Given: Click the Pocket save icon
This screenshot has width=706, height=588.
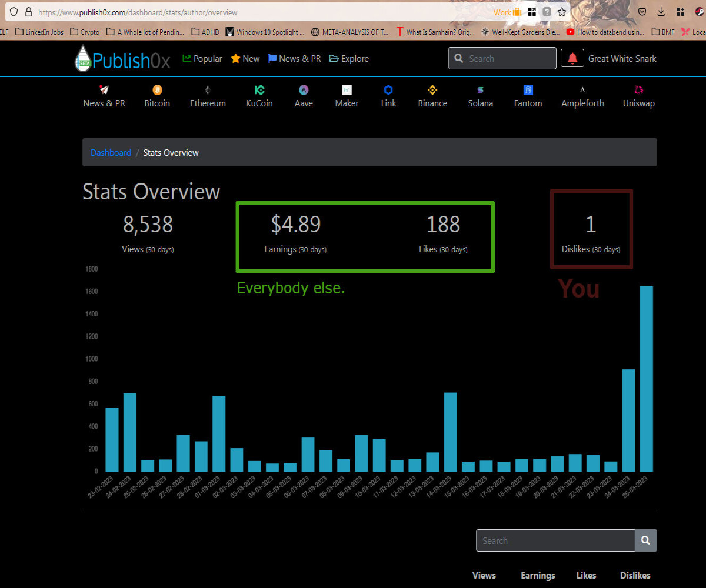Looking at the screenshot, I should click(x=643, y=12).
